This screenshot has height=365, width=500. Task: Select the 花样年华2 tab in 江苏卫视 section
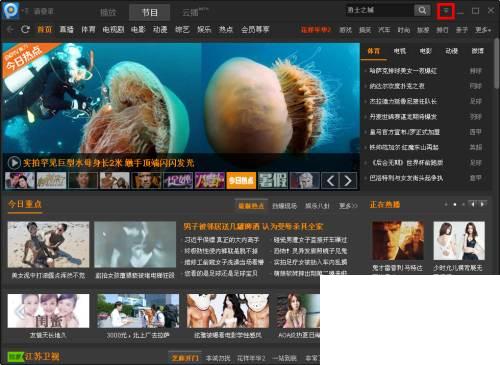pos(251,358)
